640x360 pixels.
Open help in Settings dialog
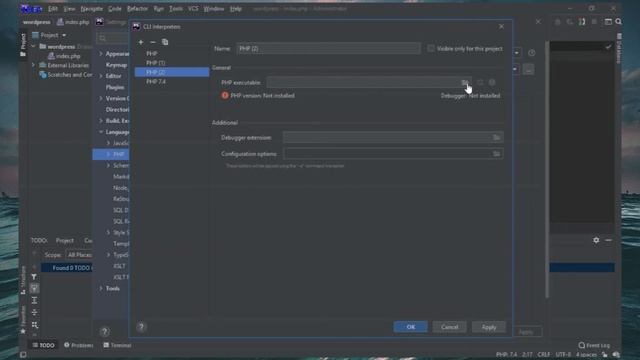104,332
